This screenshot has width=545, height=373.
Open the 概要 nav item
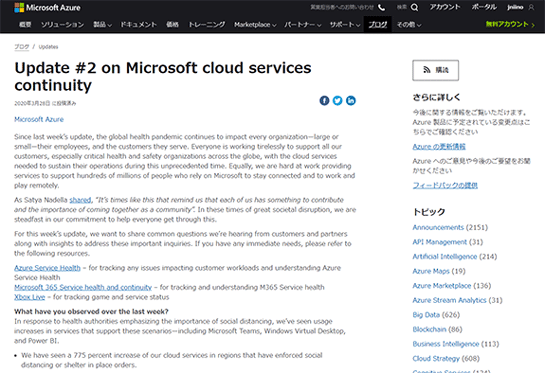click(25, 25)
